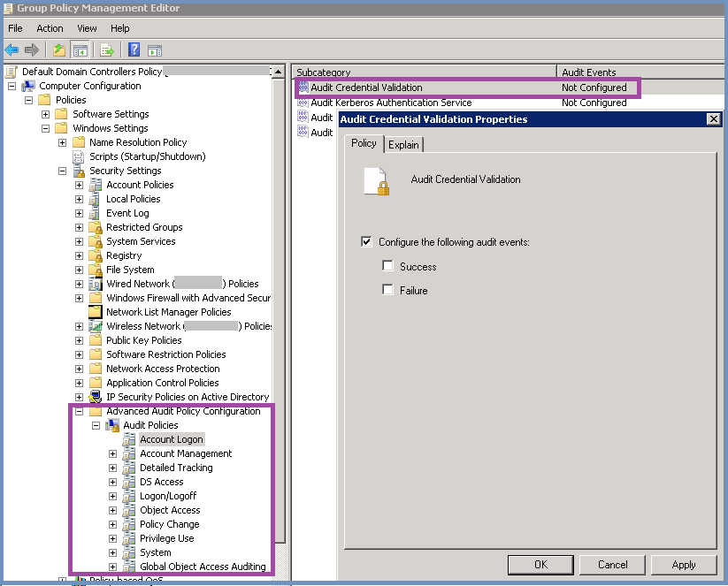Toggle the Show/Hide Console Tree icon

(79, 49)
